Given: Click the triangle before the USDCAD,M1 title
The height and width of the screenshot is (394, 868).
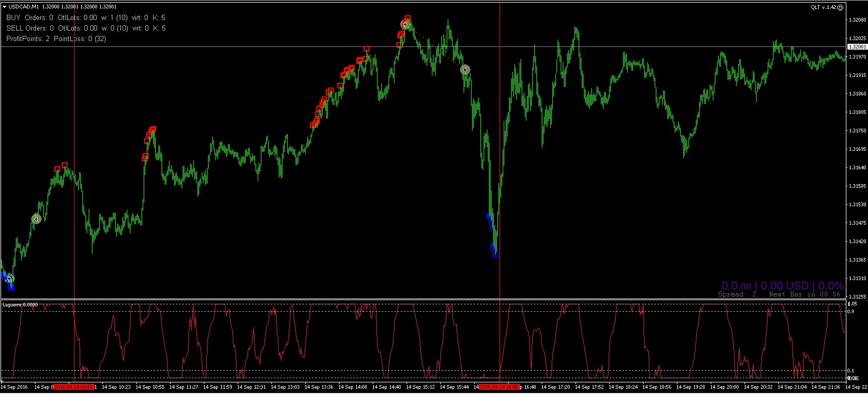Looking at the screenshot, I should click(4, 7).
